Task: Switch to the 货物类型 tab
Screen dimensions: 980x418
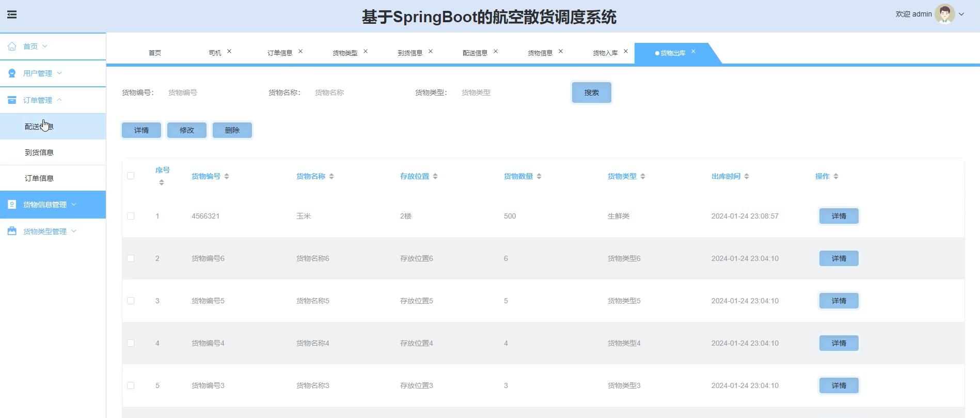Action: pyautogui.click(x=345, y=53)
